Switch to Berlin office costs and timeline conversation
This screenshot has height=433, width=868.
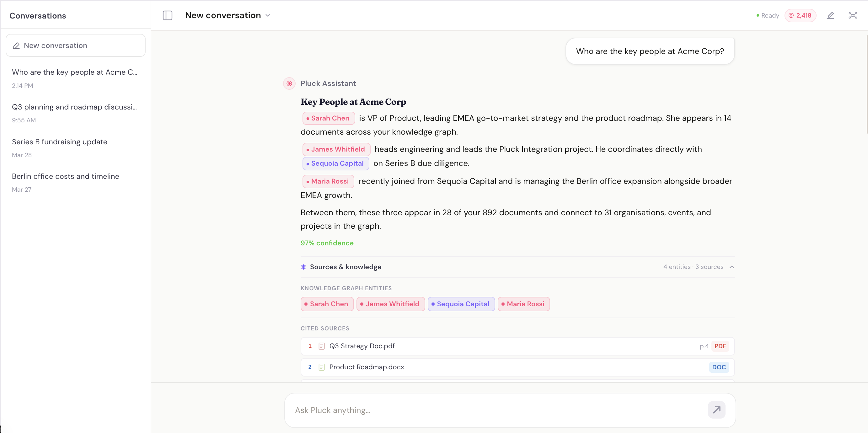coord(65,176)
